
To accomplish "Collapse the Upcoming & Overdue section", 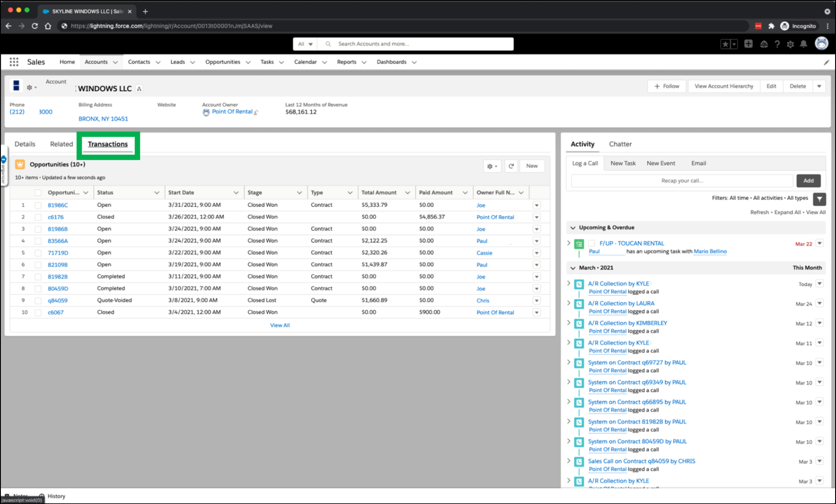I will (573, 228).
